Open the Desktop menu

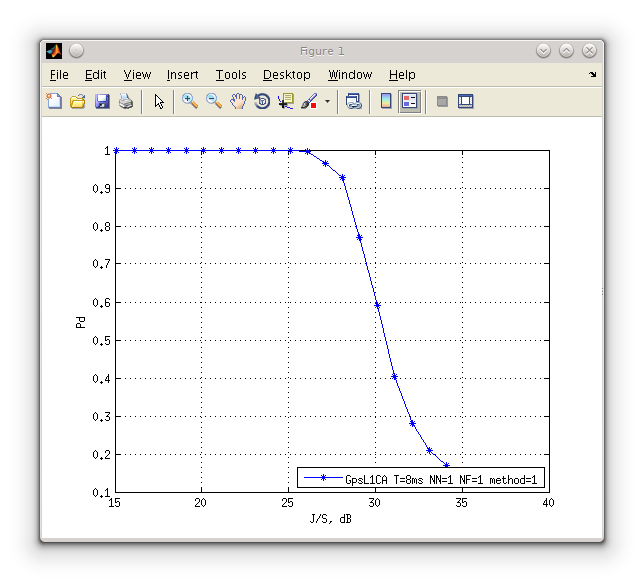pyautogui.click(x=287, y=75)
